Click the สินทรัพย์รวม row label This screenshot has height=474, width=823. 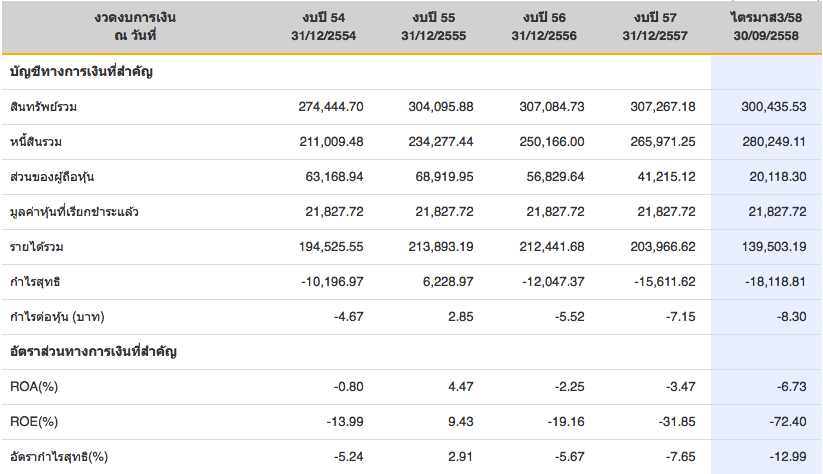[x=46, y=106]
